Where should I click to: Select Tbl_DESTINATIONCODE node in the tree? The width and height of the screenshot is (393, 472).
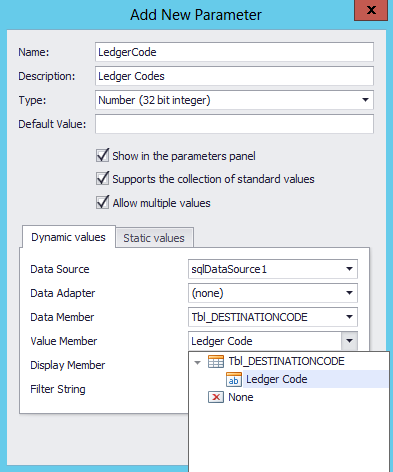pyautogui.click(x=286, y=361)
